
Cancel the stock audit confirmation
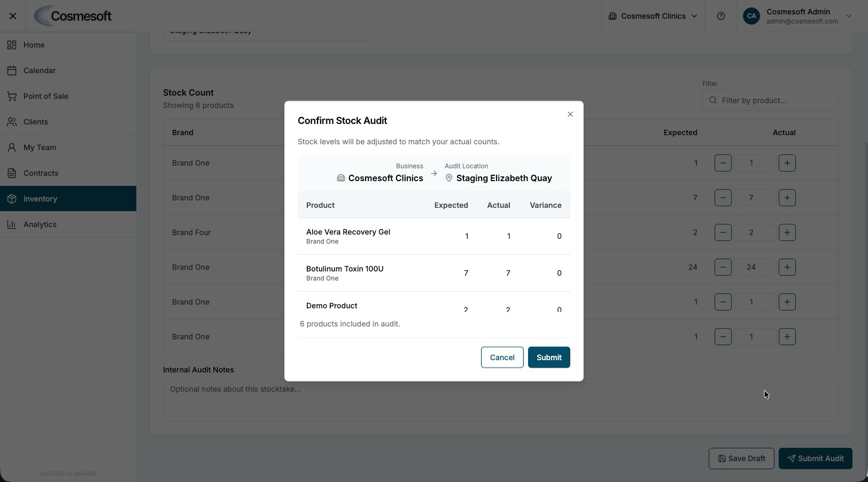(502, 357)
